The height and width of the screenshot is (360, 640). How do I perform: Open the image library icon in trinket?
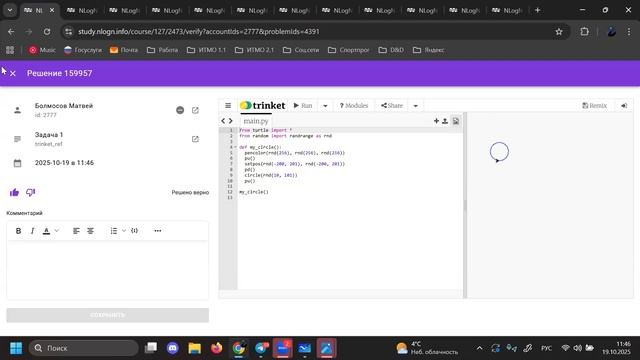(456, 121)
